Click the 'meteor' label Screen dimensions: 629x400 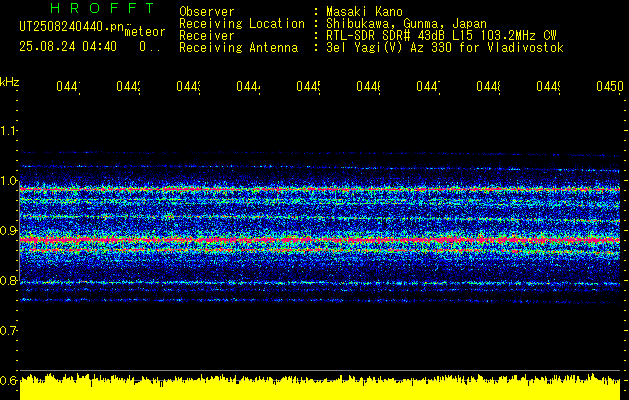point(145,32)
